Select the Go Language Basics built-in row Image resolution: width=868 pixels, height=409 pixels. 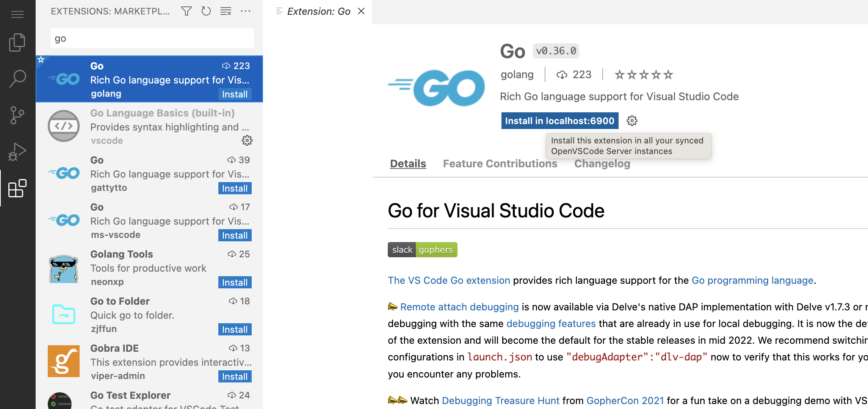click(149, 127)
